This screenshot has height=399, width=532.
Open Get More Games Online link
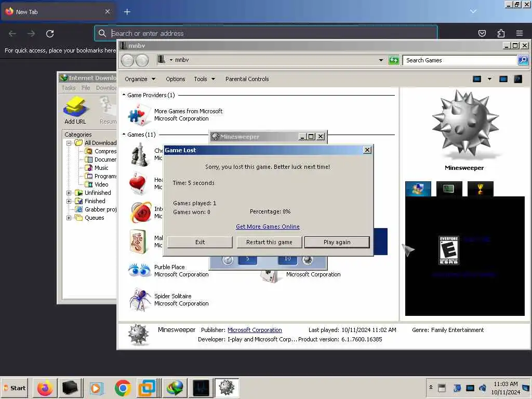point(268,227)
